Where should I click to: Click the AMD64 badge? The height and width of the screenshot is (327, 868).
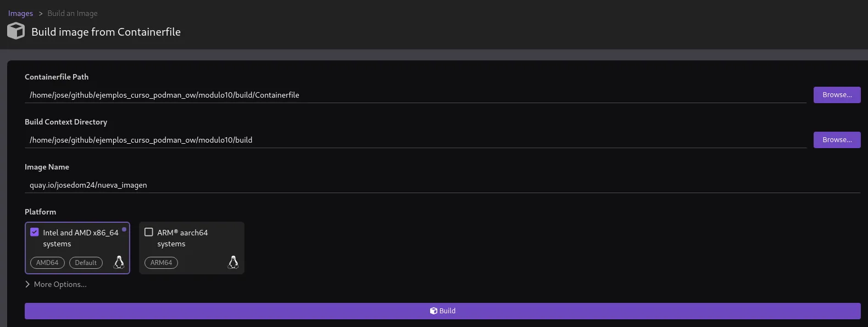pyautogui.click(x=47, y=263)
